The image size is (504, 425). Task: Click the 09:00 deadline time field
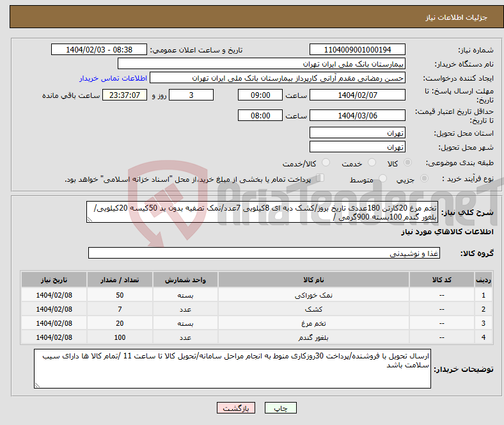point(260,95)
